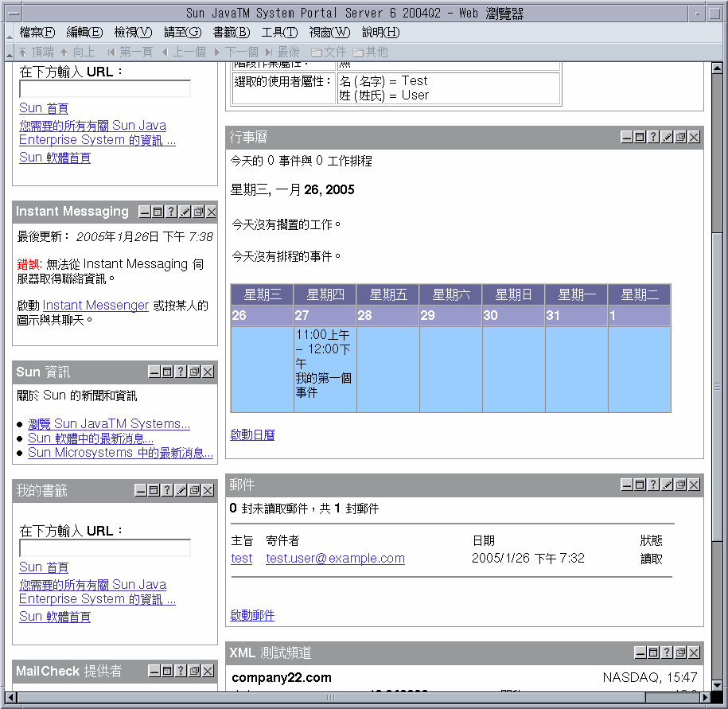Screen dimensions: 728x709
Task: Open the 啟動郵件 link
Action: click(x=252, y=615)
